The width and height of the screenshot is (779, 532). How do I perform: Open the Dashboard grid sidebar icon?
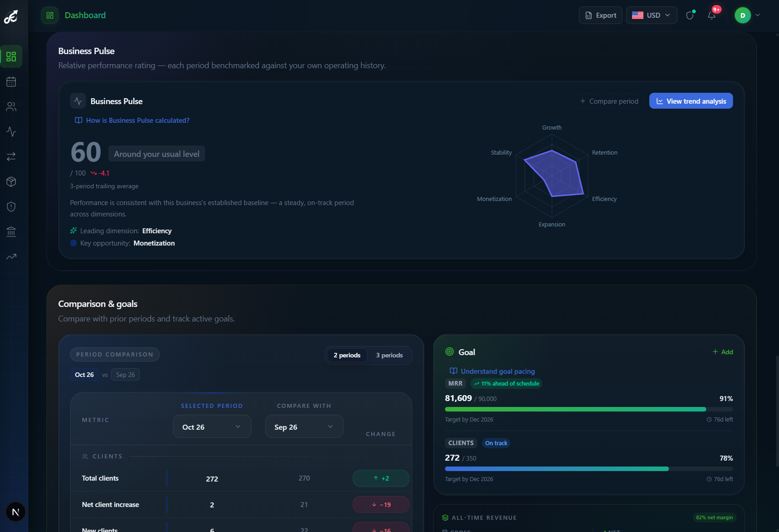pos(11,56)
